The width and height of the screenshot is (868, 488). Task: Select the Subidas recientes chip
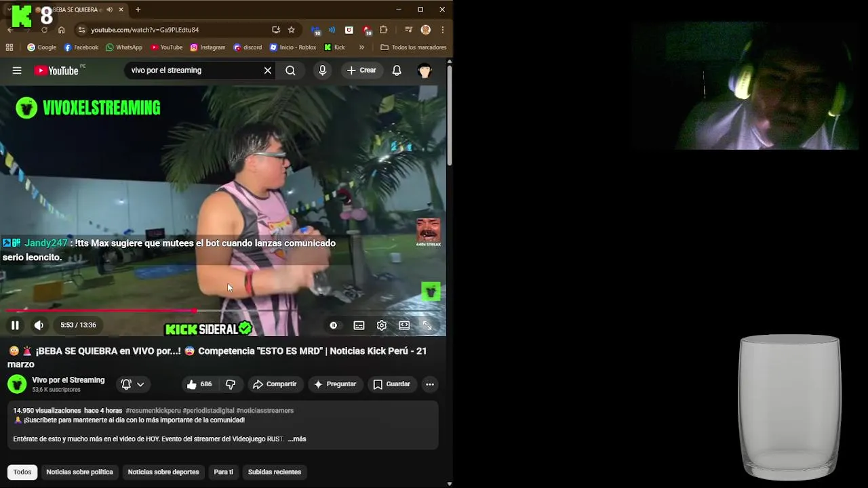click(275, 472)
